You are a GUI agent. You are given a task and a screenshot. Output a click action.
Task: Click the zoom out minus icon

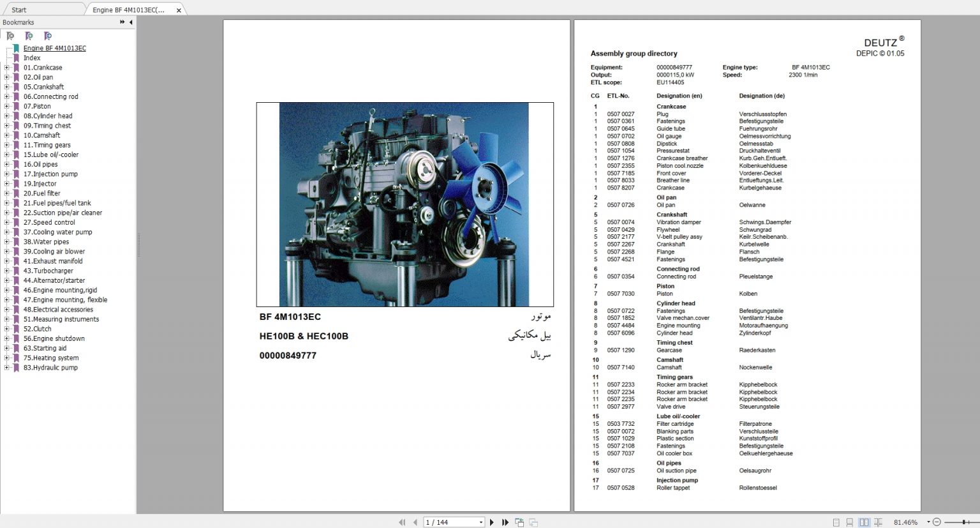coord(937,522)
